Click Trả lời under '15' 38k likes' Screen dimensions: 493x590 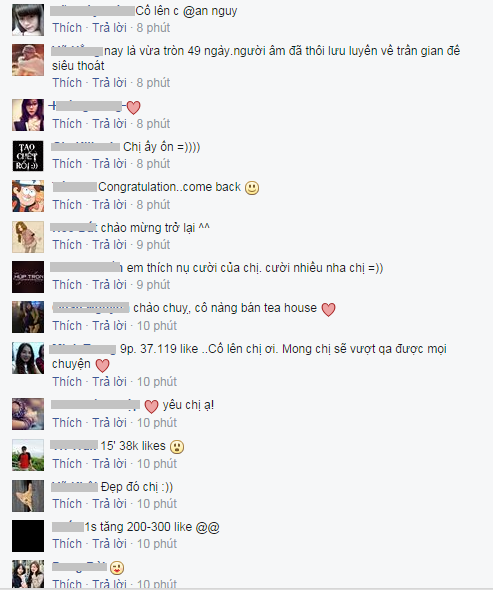(x=110, y=464)
